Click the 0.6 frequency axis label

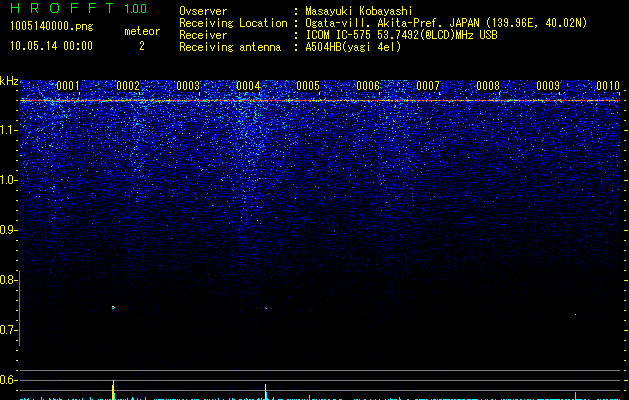[x=8, y=380]
